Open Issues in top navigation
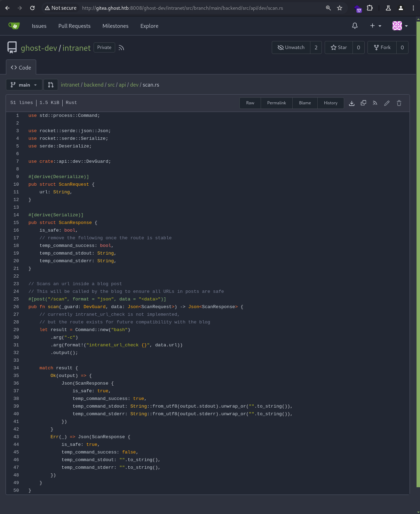Image resolution: width=420 pixels, height=514 pixels. pyautogui.click(x=39, y=26)
